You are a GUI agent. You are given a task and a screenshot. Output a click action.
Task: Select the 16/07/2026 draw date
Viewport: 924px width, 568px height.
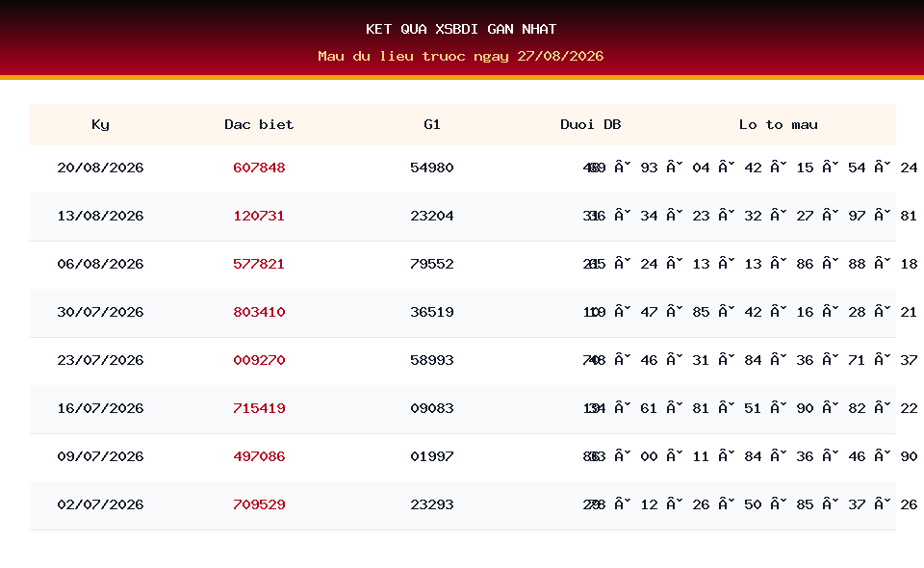point(100,408)
